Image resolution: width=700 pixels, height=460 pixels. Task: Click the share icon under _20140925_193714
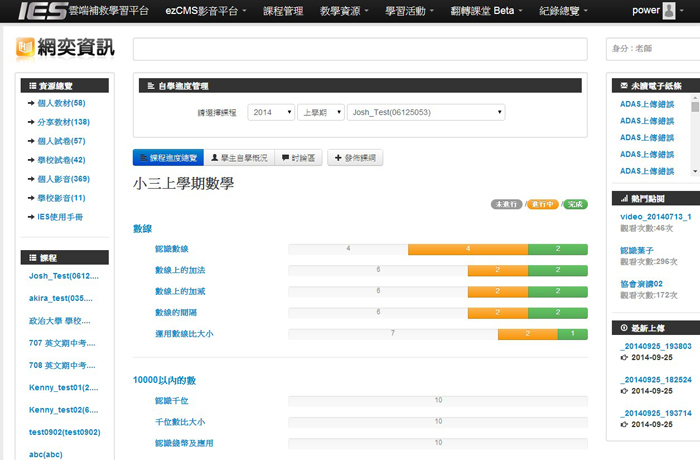pyautogui.click(x=624, y=424)
